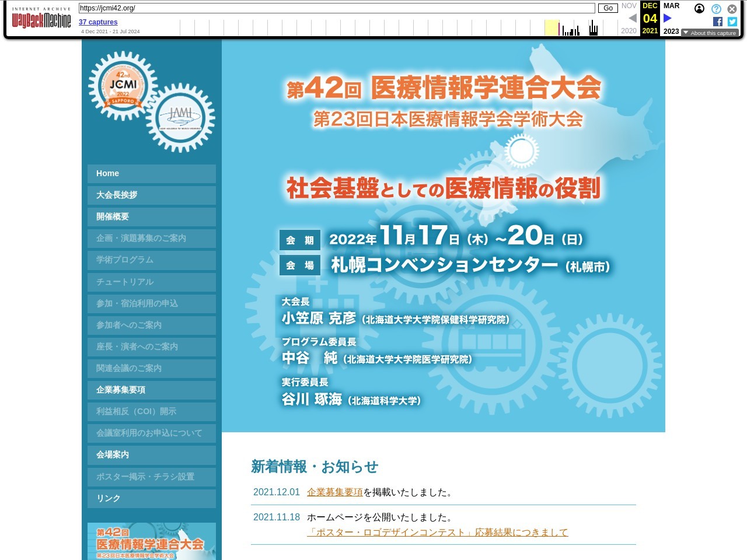Go to the previous capture arrow
Image resolution: width=747 pixels, height=560 pixels.
[632, 18]
